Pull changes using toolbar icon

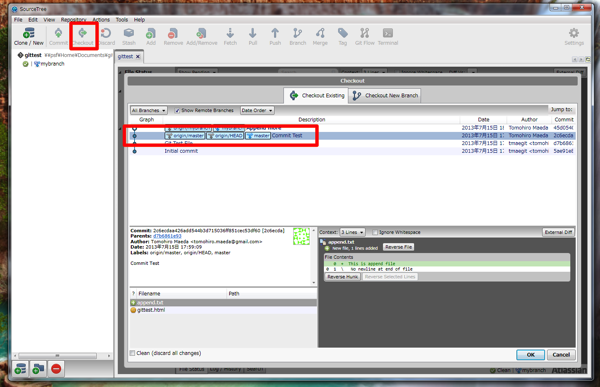coord(253,36)
